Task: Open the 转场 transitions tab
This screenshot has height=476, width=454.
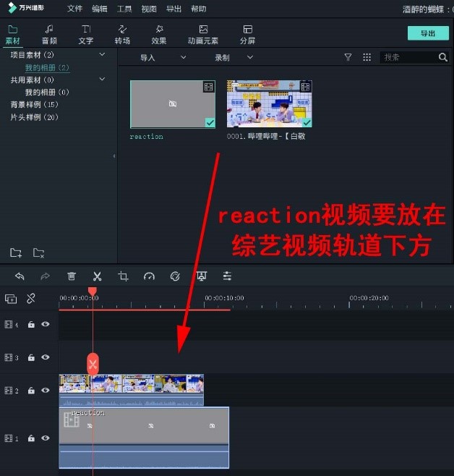Action: (x=122, y=35)
